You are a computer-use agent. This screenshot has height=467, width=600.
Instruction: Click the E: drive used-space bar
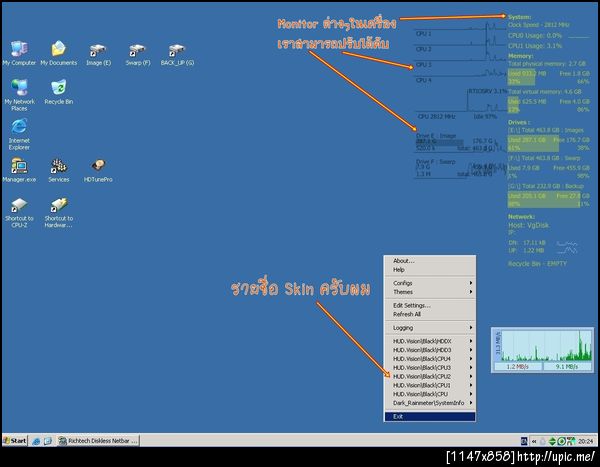pos(533,144)
